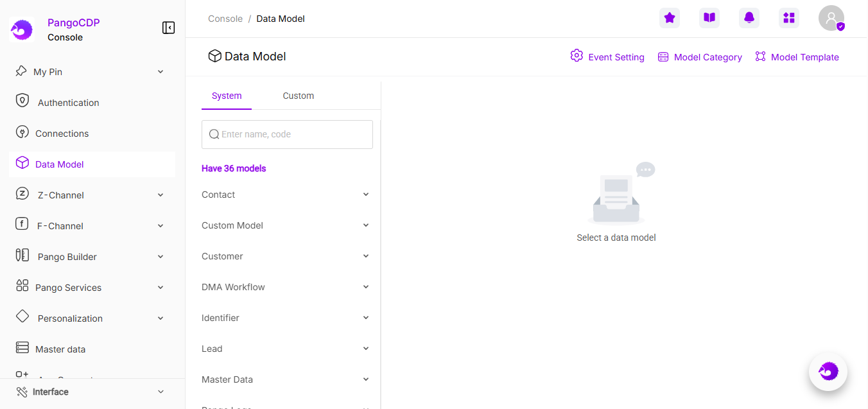Image resolution: width=868 pixels, height=409 pixels.
Task: Click the Data Model page title cube icon
Action: (x=215, y=56)
